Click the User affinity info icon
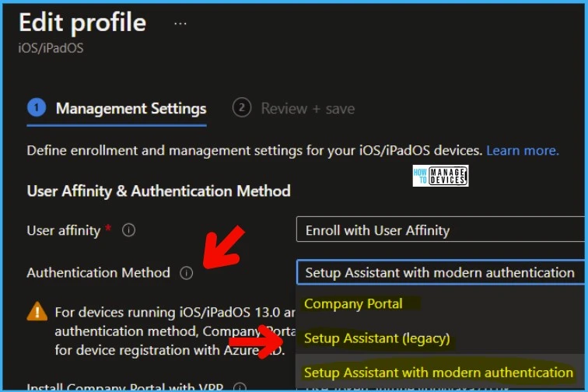 [x=128, y=230]
